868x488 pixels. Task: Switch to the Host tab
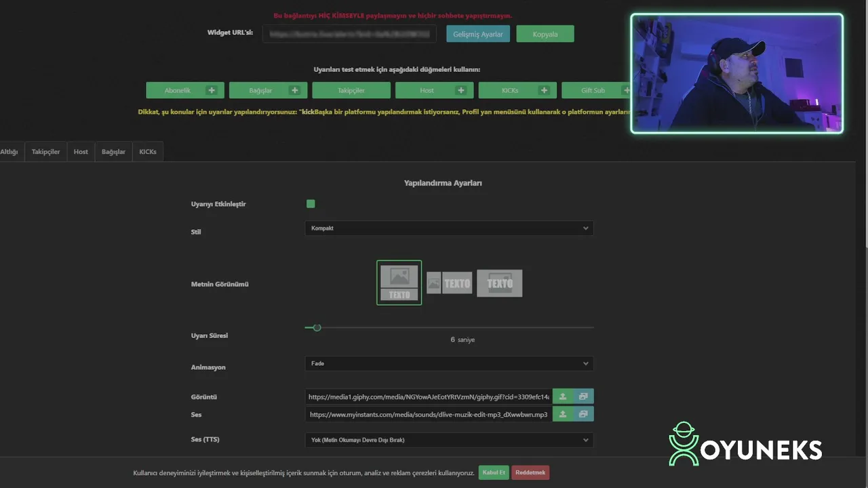pyautogui.click(x=81, y=152)
